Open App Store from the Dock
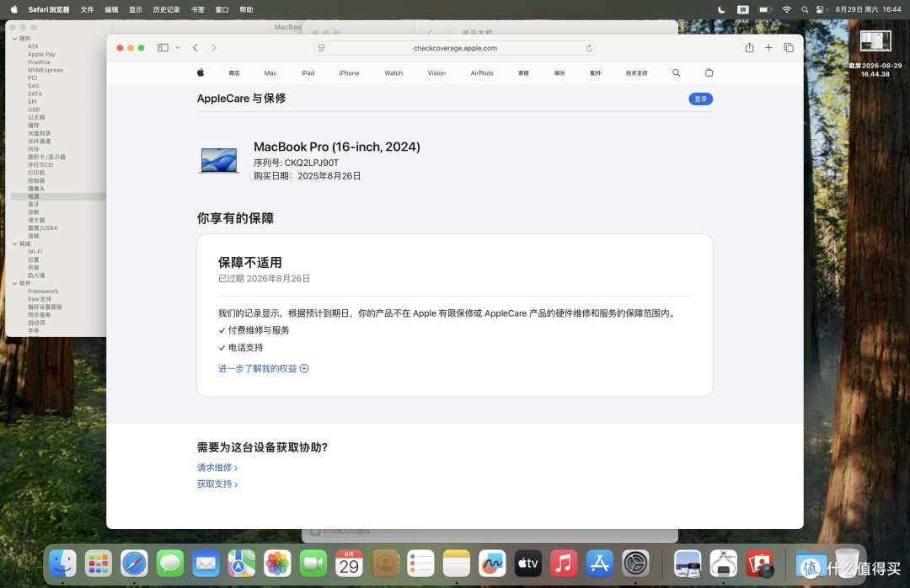Image resolution: width=910 pixels, height=588 pixels. [600, 564]
